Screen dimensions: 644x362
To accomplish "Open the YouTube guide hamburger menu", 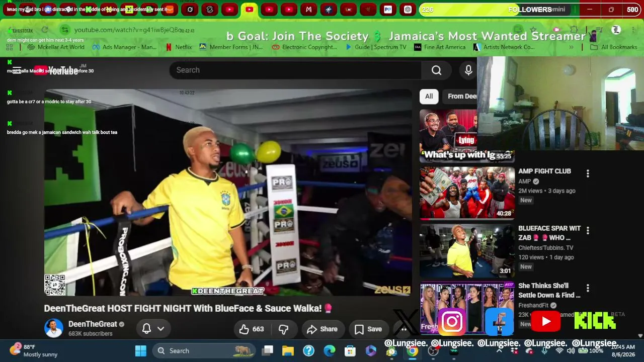I will point(17,70).
